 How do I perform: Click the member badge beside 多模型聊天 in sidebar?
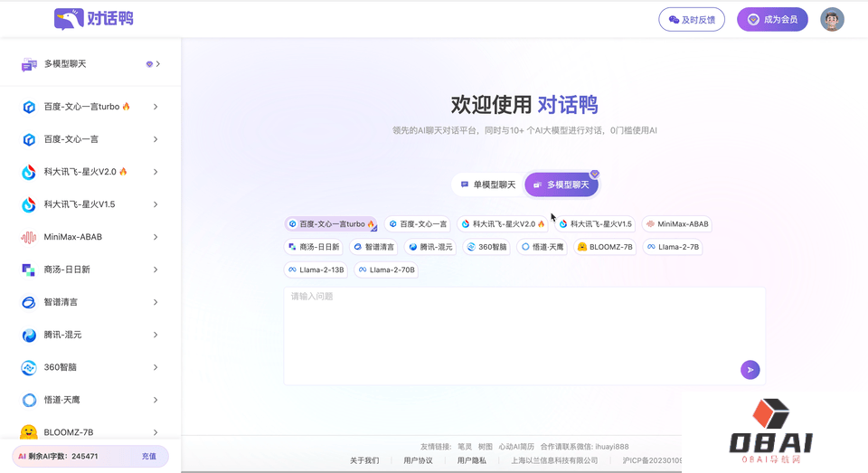coord(149,64)
